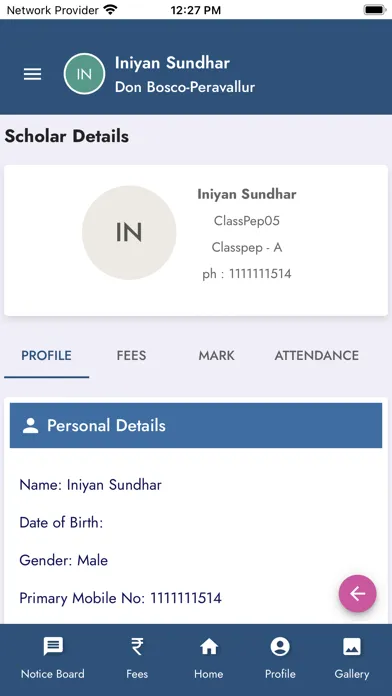The width and height of the screenshot is (392, 696).
Task: Tap phone number ph : 1111111514
Action: click(247, 274)
